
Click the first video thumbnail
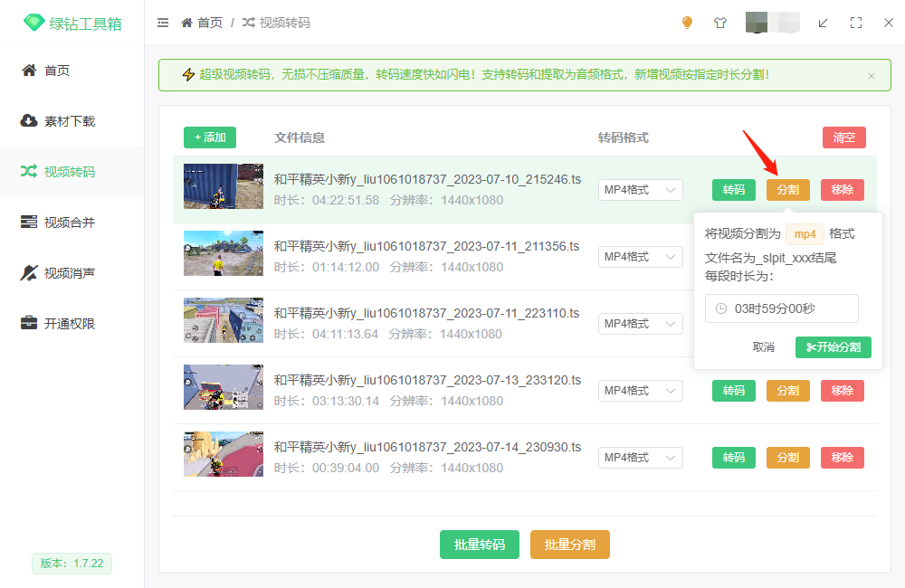pos(224,186)
